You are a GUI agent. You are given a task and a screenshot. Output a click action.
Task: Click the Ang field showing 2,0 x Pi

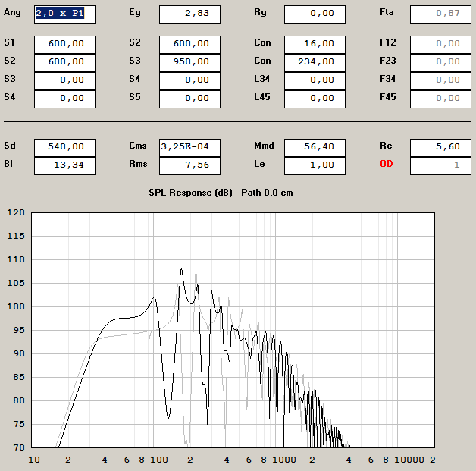64,14
